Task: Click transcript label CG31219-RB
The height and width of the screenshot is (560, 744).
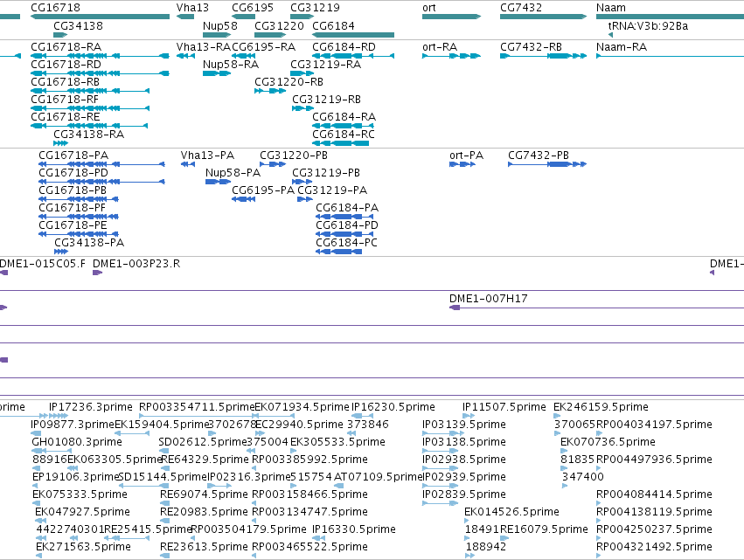Action: [326, 100]
